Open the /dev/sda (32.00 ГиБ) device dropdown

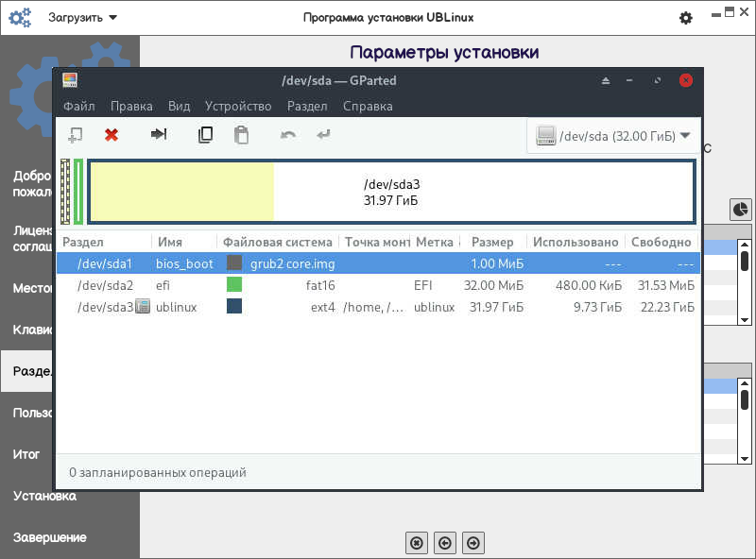pos(613,136)
